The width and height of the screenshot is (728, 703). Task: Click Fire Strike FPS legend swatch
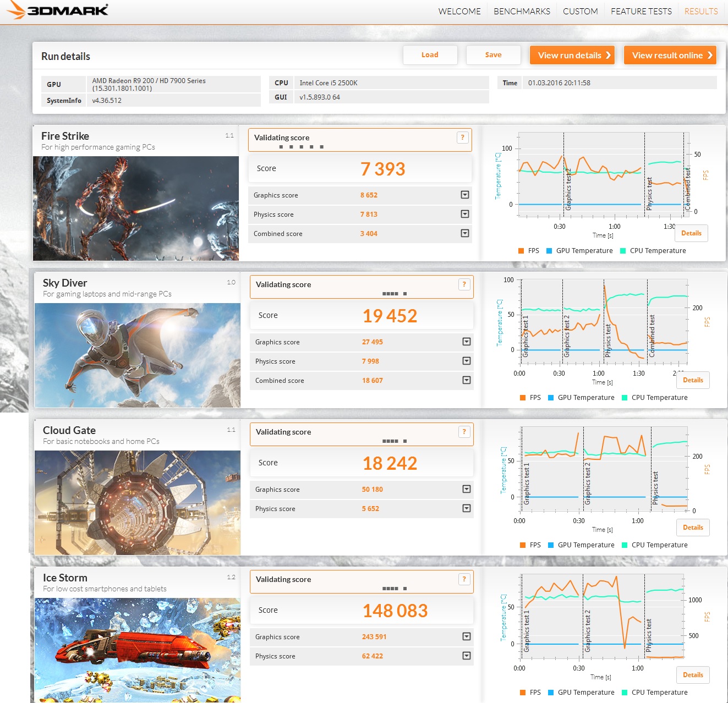tap(521, 251)
